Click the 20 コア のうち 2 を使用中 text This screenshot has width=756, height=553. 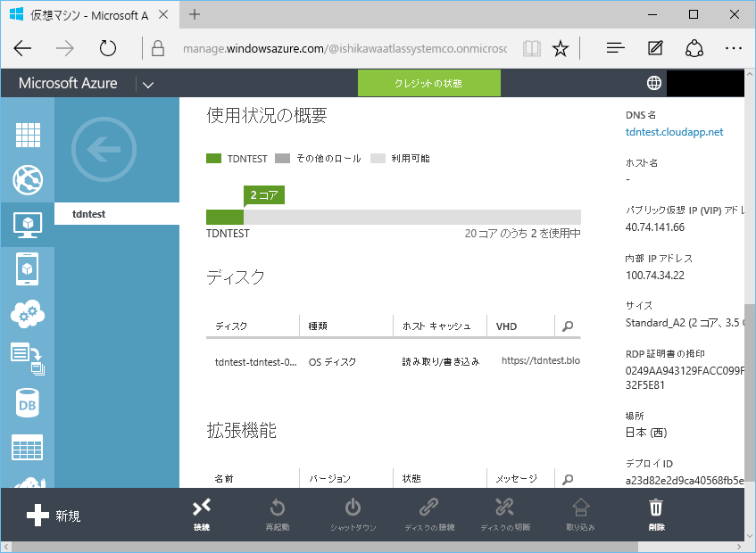click(x=523, y=234)
